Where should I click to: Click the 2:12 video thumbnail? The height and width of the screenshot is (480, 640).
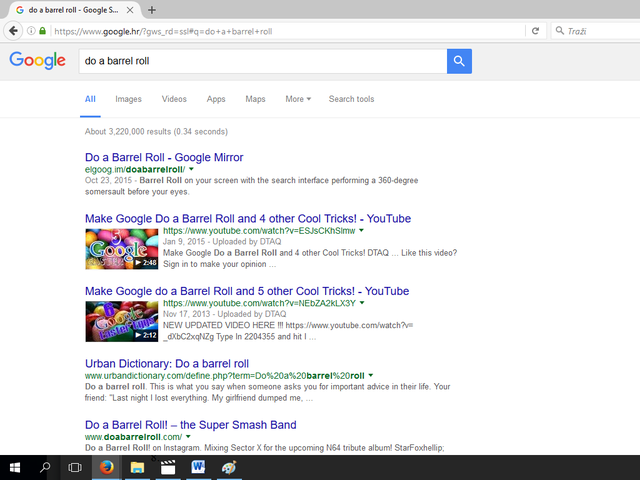pyautogui.click(x=122, y=322)
